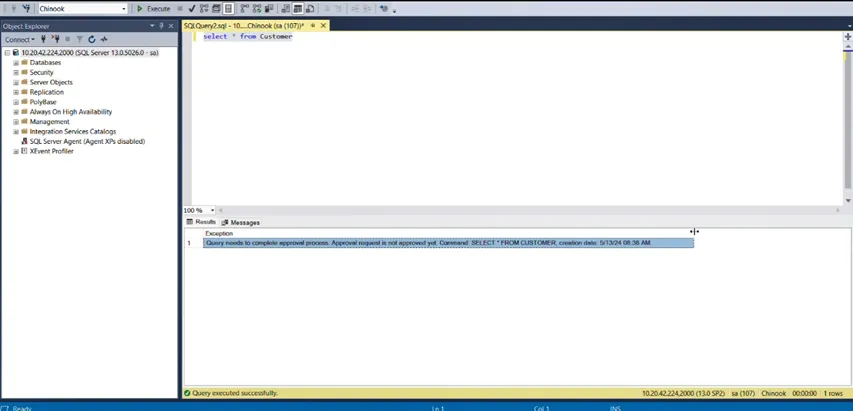853x411 pixels.
Task: Close the SQLQuery2.sql tab
Action: point(323,26)
